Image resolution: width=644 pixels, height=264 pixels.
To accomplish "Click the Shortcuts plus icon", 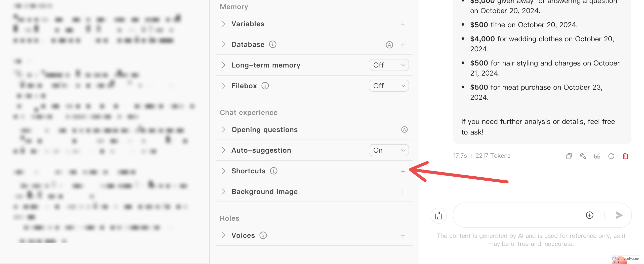I will (x=403, y=171).
